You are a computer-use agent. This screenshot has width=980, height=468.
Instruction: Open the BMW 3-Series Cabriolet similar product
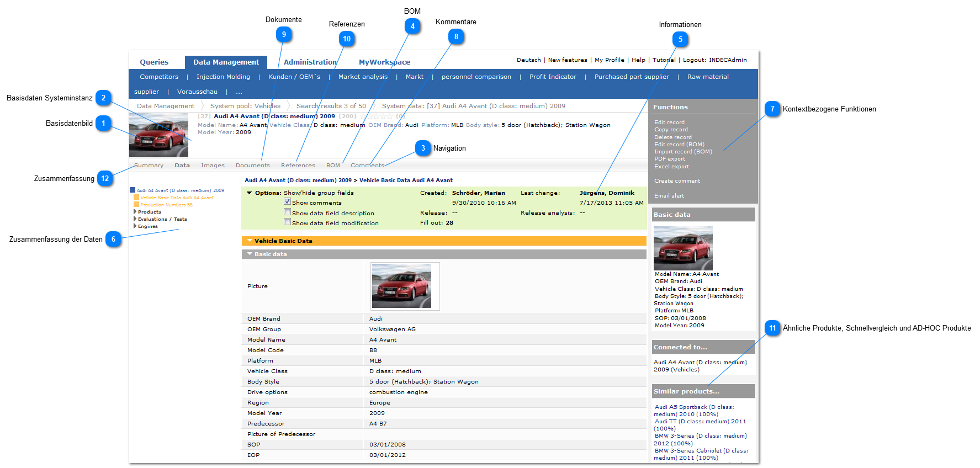click(701, 454)
